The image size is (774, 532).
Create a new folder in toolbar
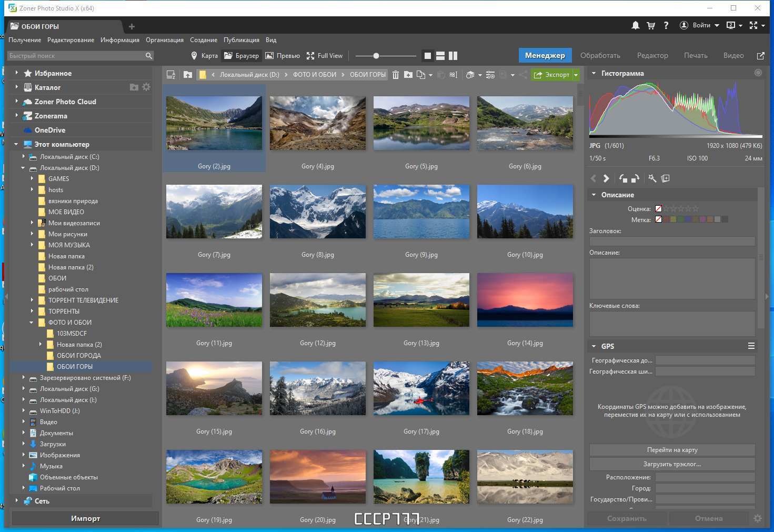coord(408,74)
